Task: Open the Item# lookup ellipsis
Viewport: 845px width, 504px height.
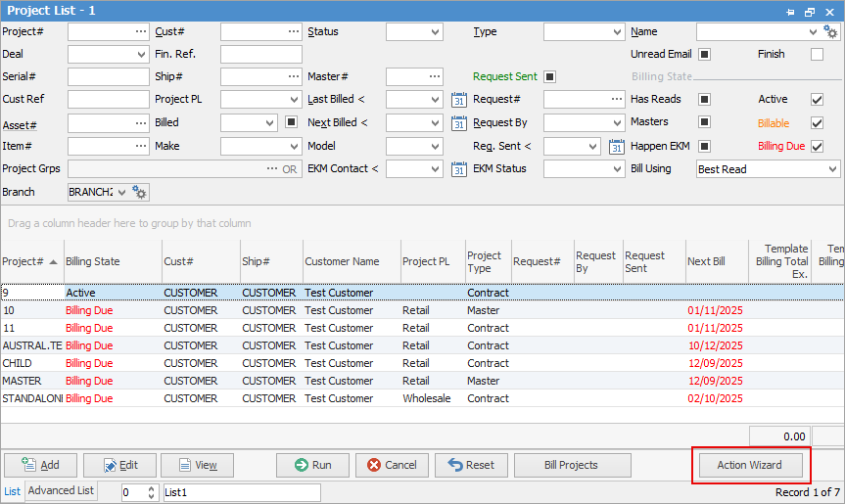Action: 141,146
